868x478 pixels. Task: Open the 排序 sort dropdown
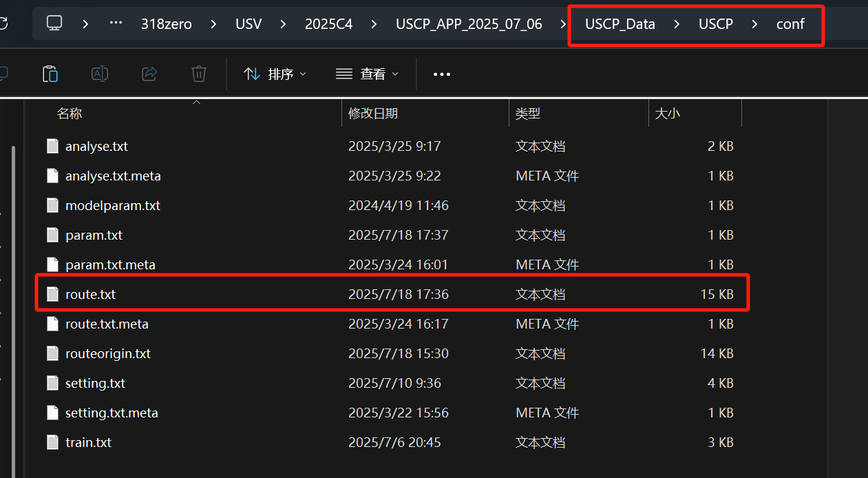click(275, 74)
